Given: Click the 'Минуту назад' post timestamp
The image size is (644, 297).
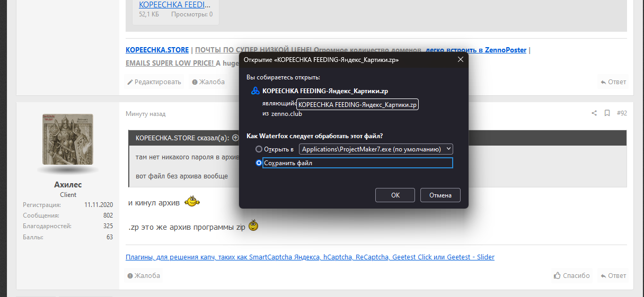Looking at the screenshot, I should (145, 114).
